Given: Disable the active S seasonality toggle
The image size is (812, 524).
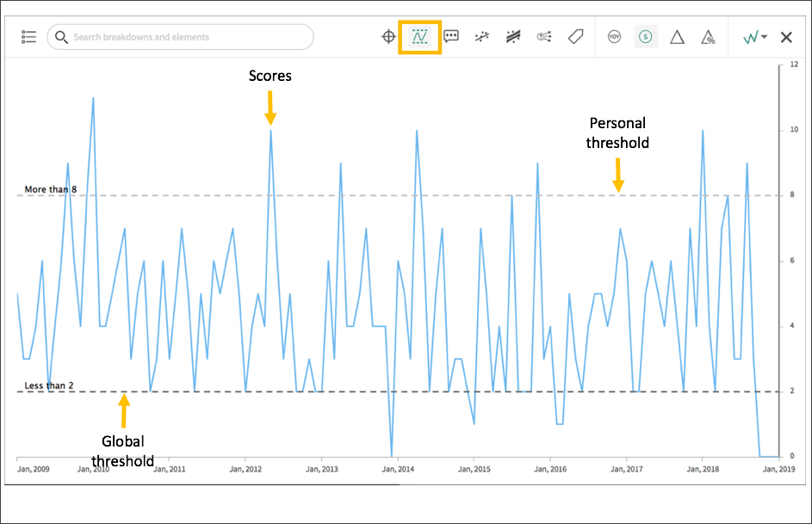Looking at the screenshot, I should pos(646,36).
